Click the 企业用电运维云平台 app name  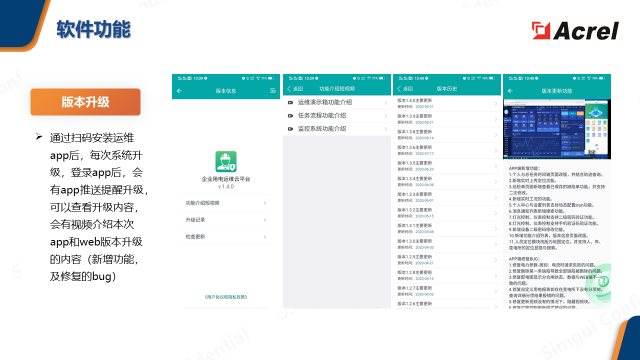[x=226, y=179]
